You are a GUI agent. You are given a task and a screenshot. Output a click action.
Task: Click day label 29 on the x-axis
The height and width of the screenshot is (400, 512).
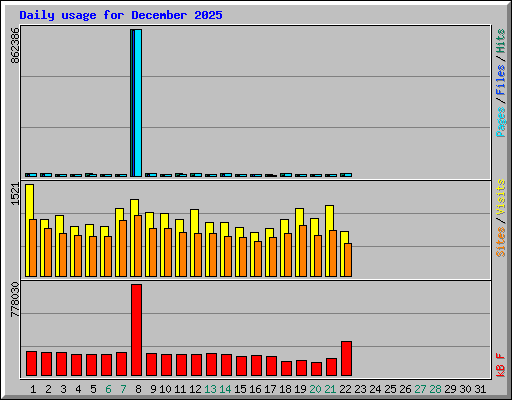450,389
